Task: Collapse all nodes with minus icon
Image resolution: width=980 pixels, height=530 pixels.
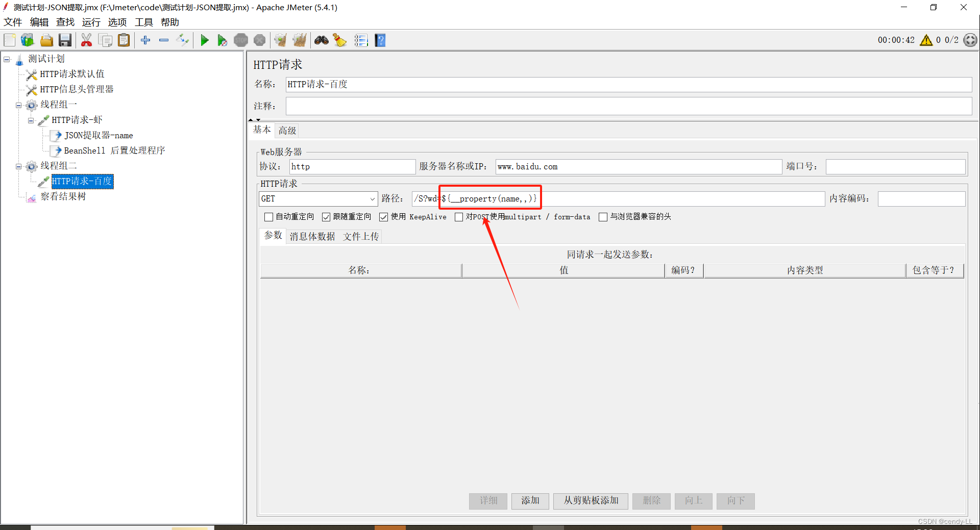Action: (x=164, y=40)
